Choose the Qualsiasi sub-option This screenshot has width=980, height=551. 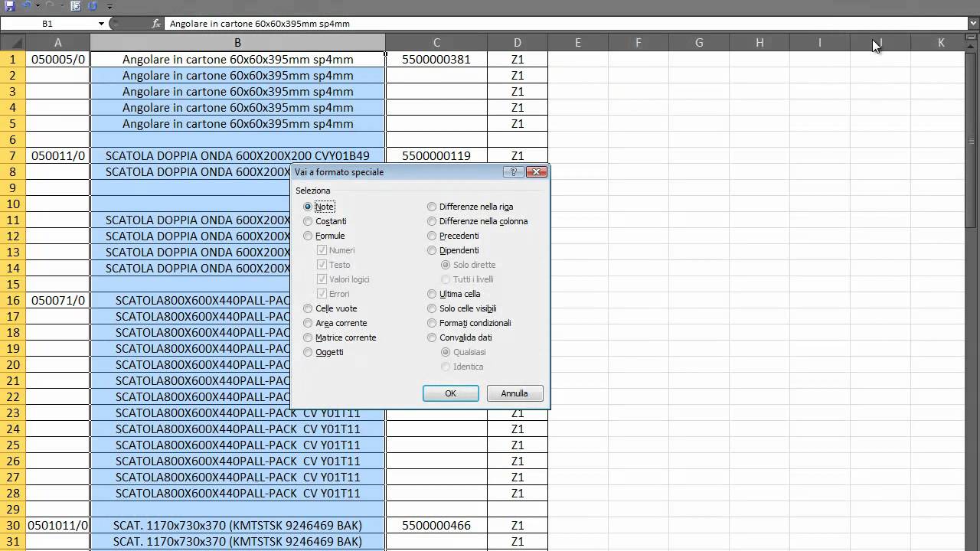[x=446, y=352]
